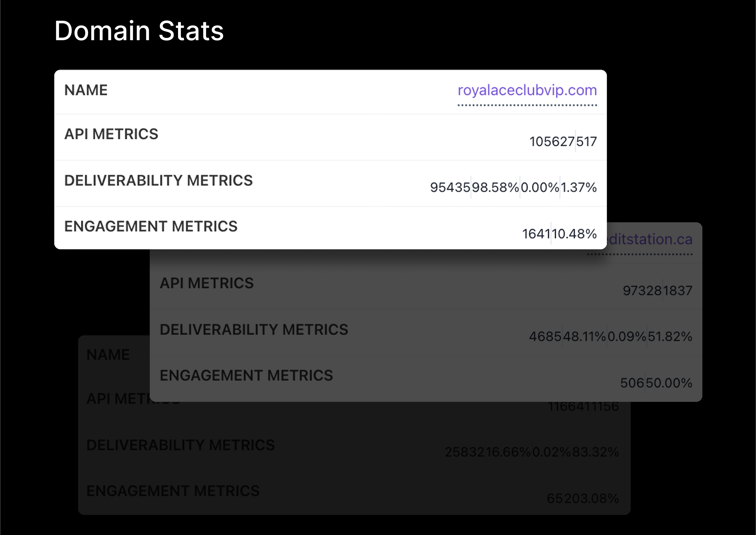Click the 517 API metrics value
Image resolution: width=756 pixels, height=535 pixels.
587,142
